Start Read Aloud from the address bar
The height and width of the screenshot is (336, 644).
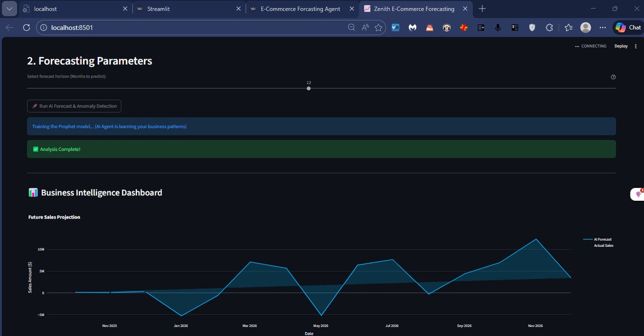364,27
